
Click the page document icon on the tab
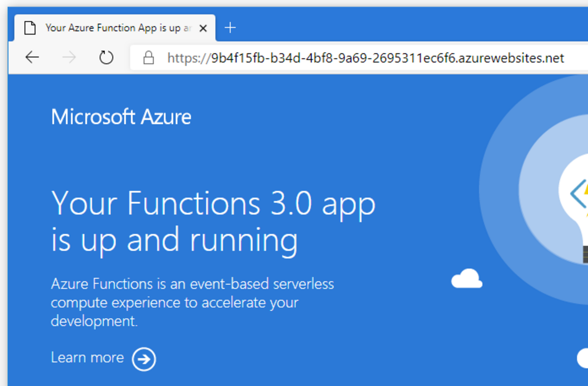[30, 28]
